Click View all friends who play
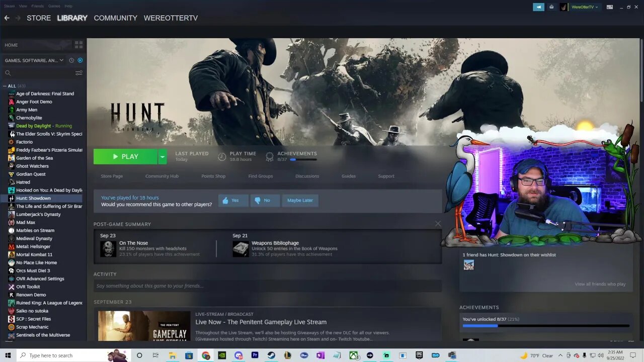The image size is (644, 362). point(600,284)
